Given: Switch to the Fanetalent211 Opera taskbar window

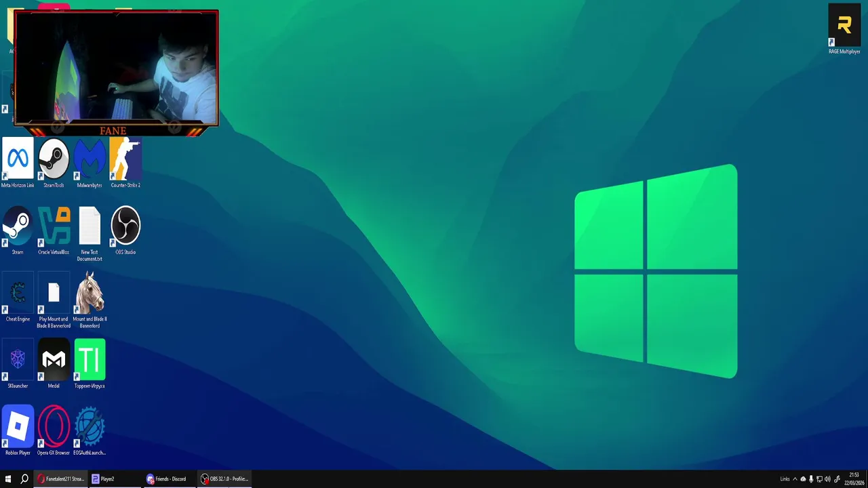Looking at the screenshot, I should (61, 479).
